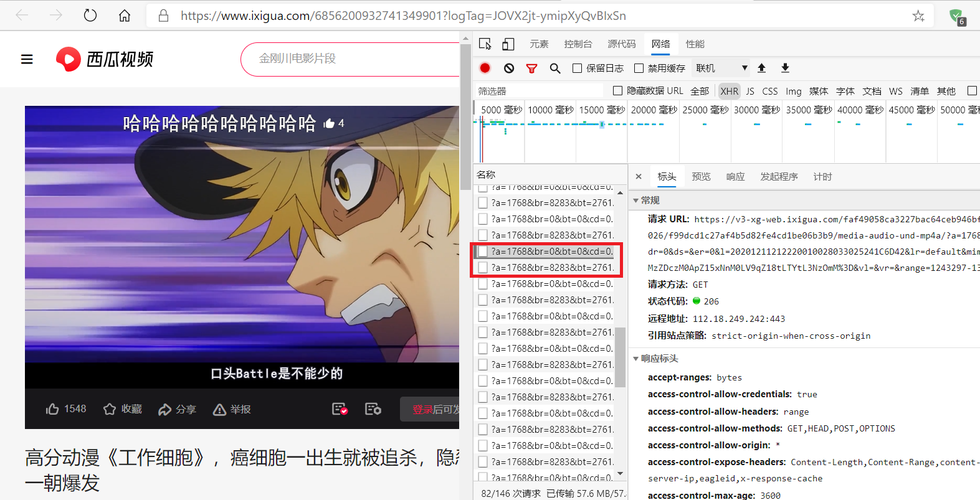Click the Xigua search box 金刚川电影片段
980x500 pixels.
(350, 59)
